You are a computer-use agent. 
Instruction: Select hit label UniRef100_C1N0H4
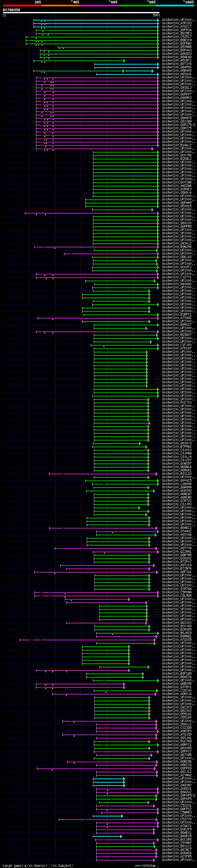[177, 484]
